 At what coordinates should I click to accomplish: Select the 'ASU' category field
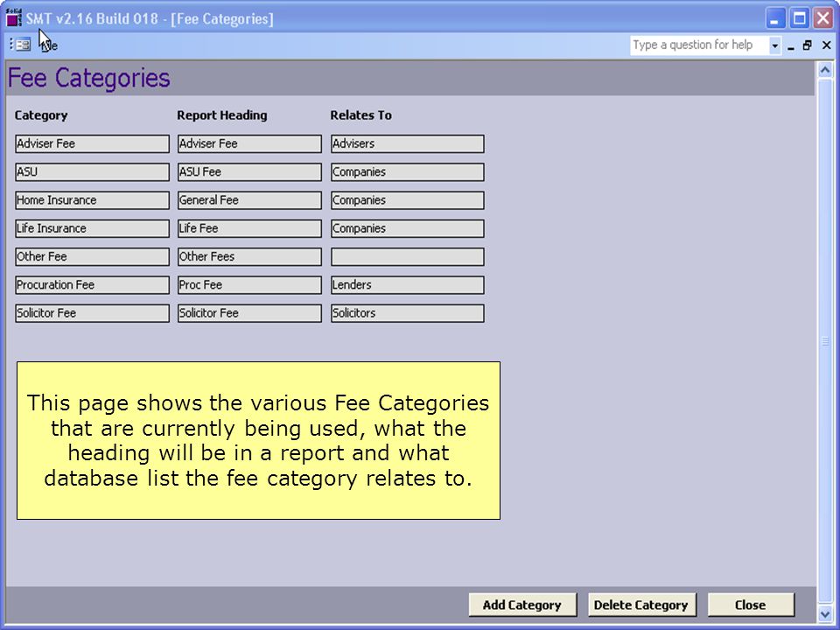point(92,172)
